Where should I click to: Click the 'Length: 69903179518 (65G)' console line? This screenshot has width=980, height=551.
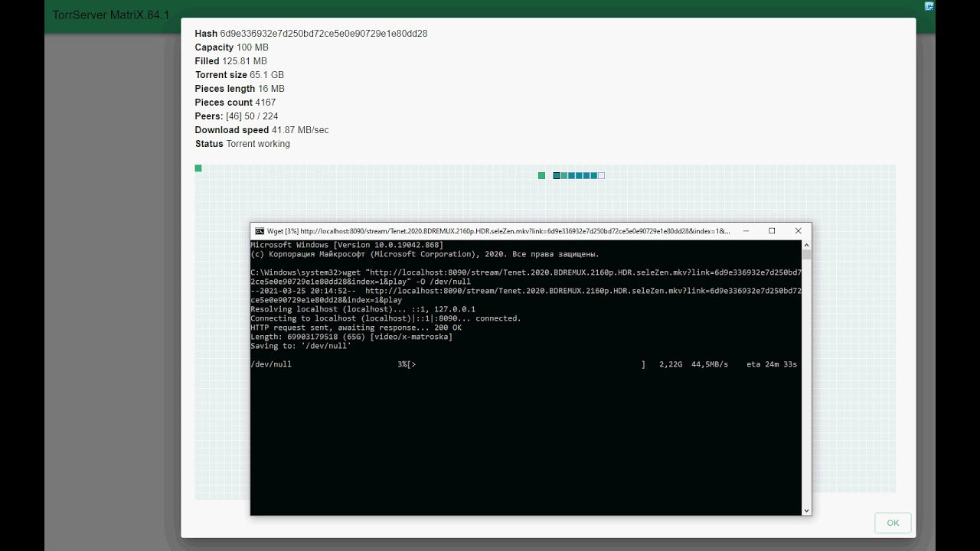pyautogui.click(x=351, y=337)
